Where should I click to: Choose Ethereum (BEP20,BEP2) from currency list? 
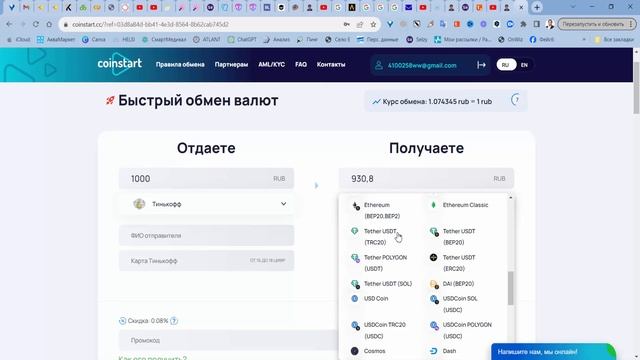click(x=382, y=211)
